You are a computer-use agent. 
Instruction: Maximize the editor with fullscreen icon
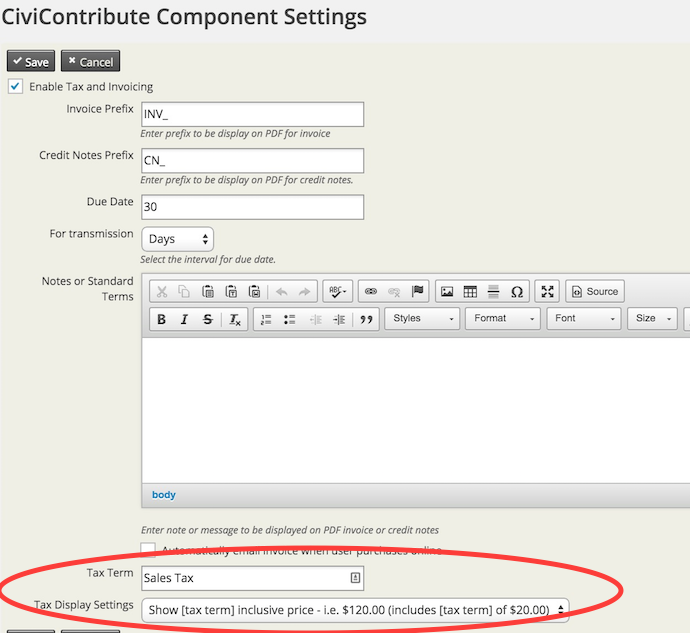tap(547, 292)
